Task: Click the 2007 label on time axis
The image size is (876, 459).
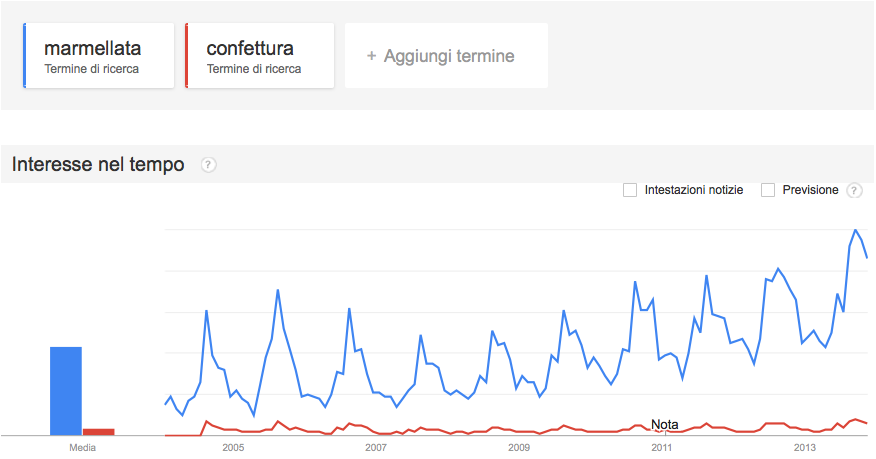Action: coord(376,447)
